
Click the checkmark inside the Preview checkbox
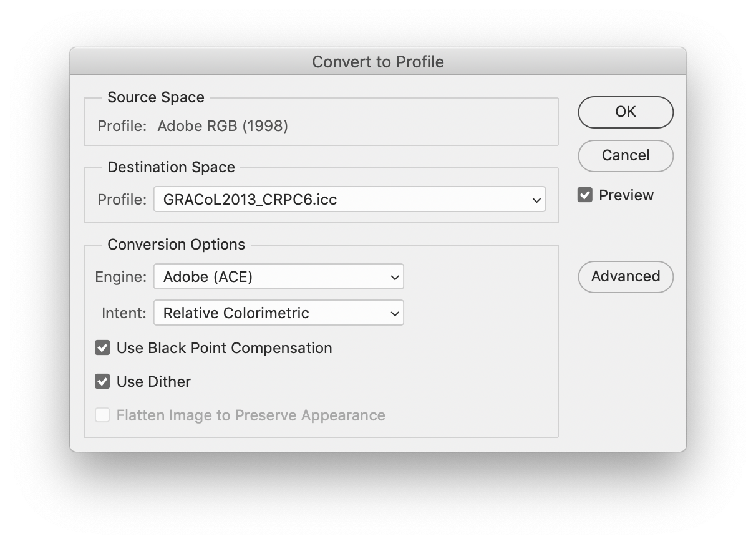click(584, 195)
